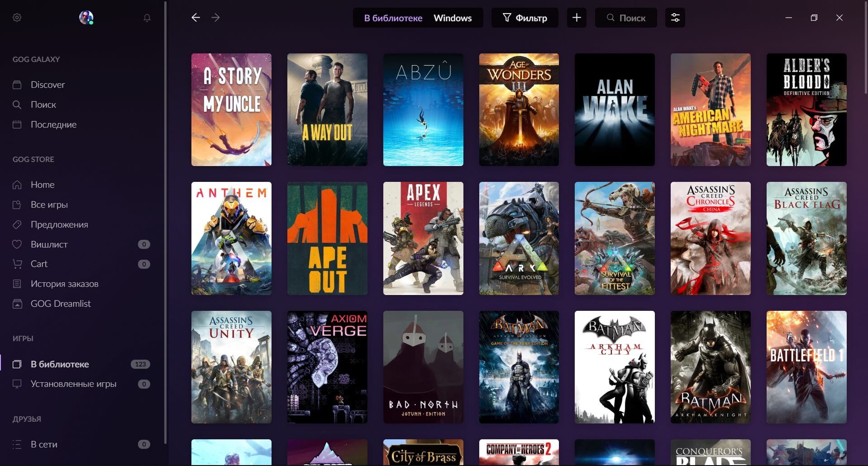Image resolution: width=868 pixels, height=466 pixels.
Task: Open GOG Dreamlist page
Action: click(x=61, y=304)
